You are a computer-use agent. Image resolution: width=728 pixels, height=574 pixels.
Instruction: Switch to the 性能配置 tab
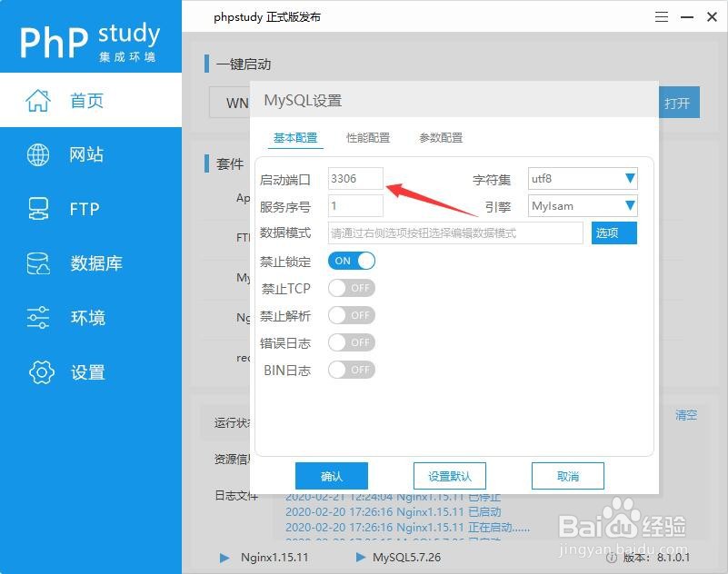click(368, 138)
